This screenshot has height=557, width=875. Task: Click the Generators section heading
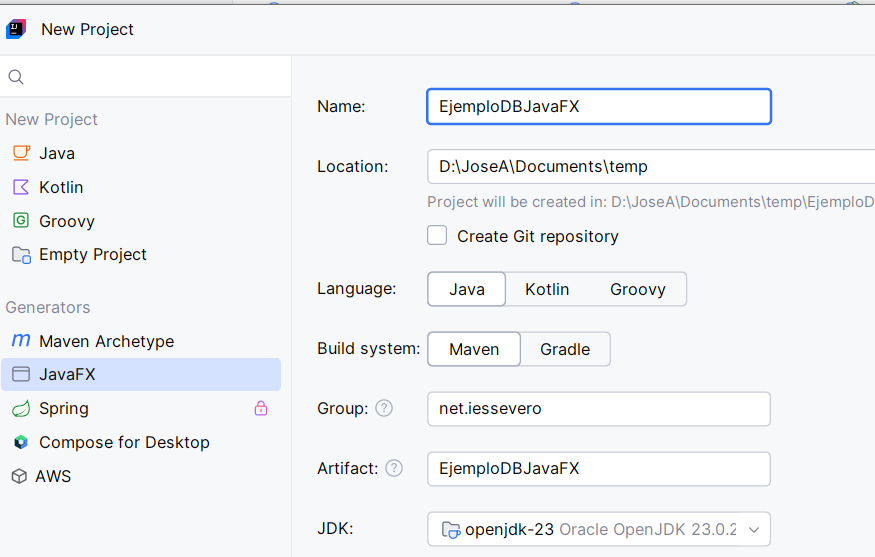[48, 307]
